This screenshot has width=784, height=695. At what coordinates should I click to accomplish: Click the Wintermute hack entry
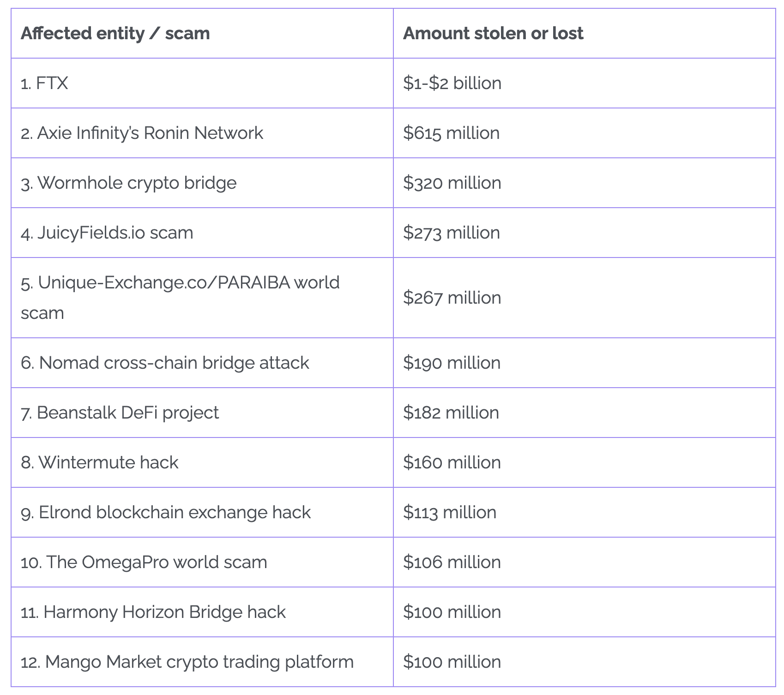coord(99,462)
